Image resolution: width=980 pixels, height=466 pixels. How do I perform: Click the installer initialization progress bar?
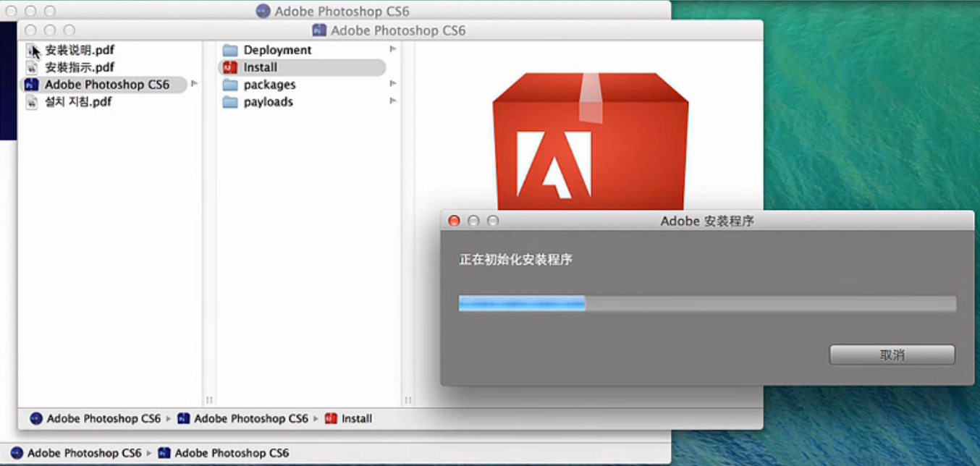707,303
